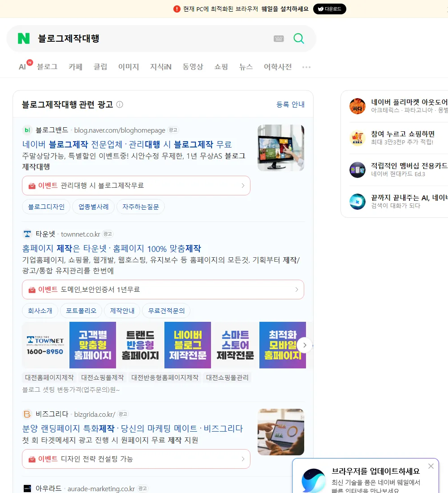
Task: Switch to the 블로그 tab
Action: click(47, 67)
